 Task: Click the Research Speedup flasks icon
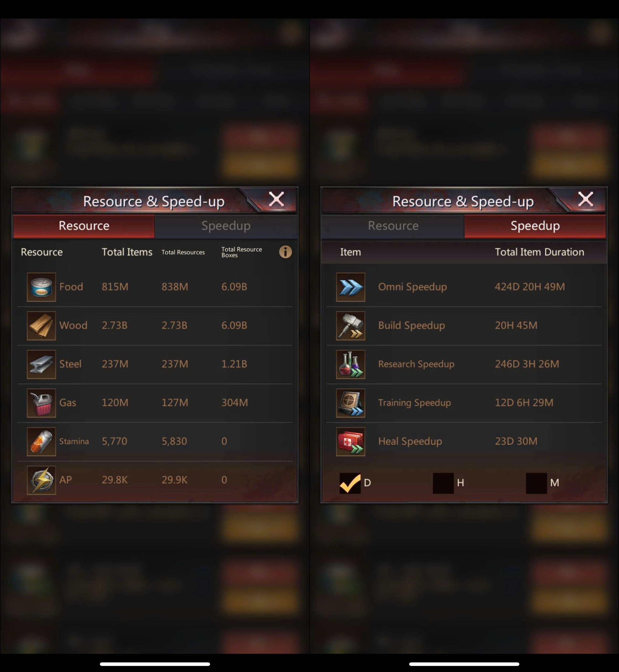(350, 364)
